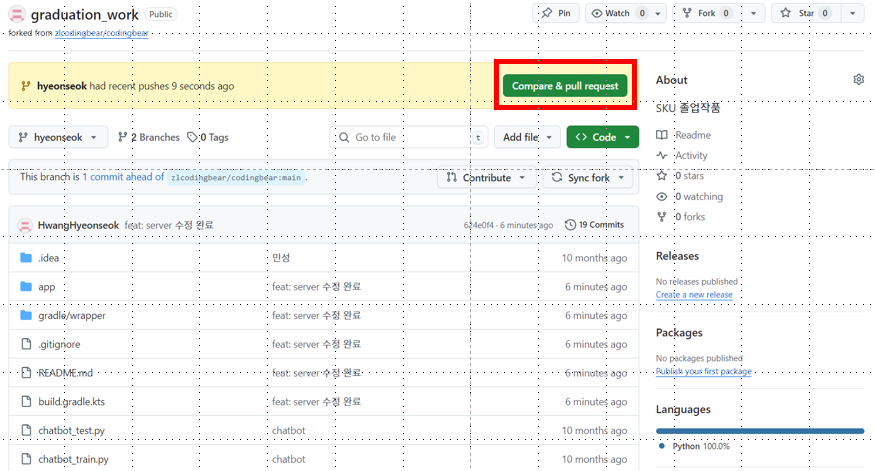Click the zlcodingbear/codingbear:main label
875x471 pixels.
click(x=236, y=177)
